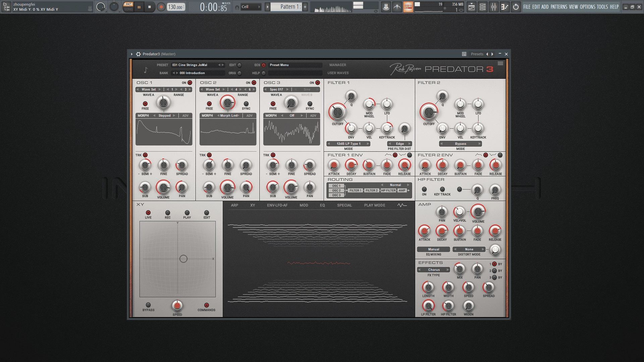Click the typing keyboard to piano icon
The height and width of the screenshot is (362, 644).
click(408, 7)
